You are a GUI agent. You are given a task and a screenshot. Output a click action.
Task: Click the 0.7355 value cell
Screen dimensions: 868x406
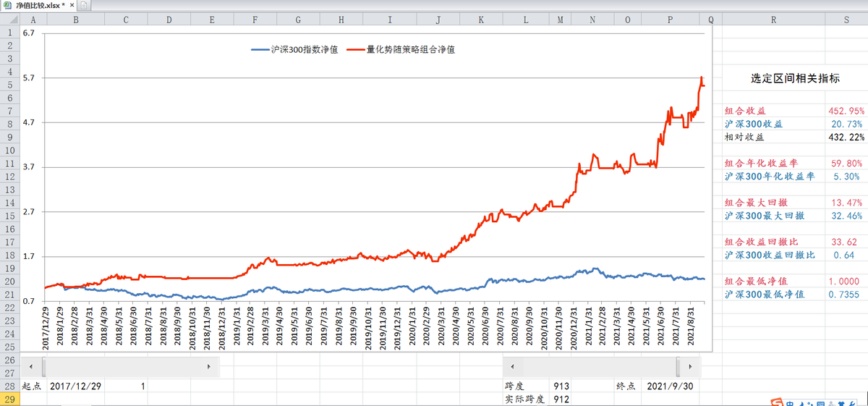coord(846,294)
